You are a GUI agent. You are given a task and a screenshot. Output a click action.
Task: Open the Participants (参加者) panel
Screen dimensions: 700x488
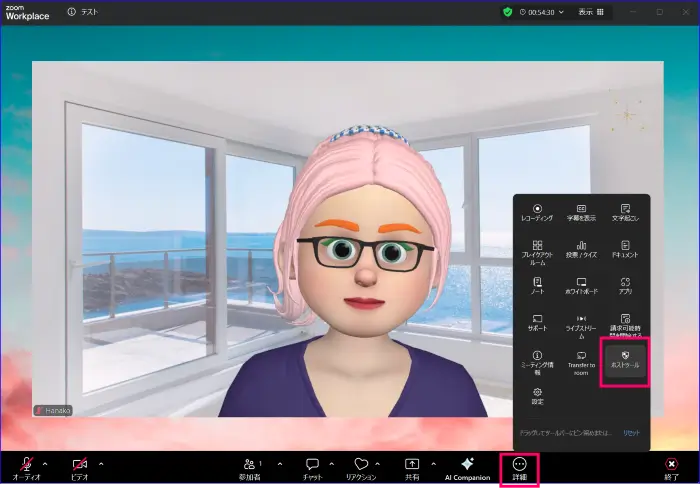[251, 467]
